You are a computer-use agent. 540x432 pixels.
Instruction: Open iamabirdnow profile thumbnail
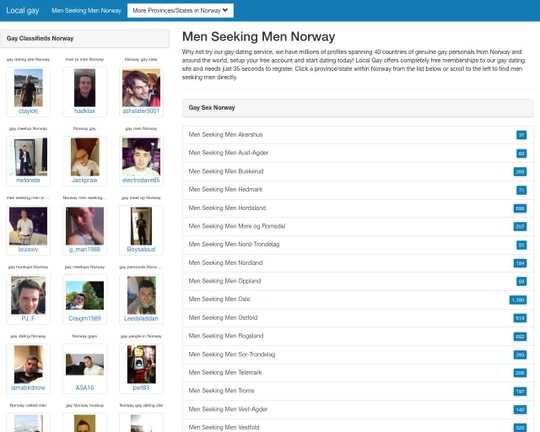[x=28, y=364]
